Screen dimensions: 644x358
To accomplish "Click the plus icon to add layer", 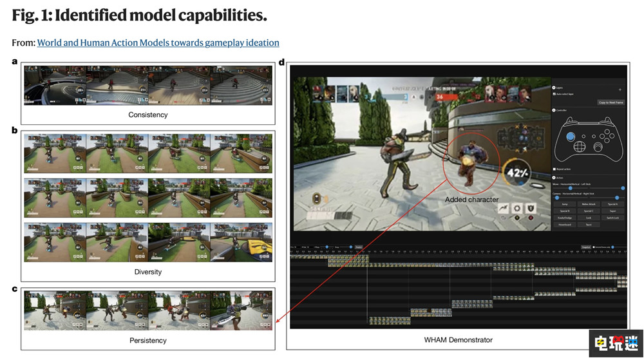I will [x=621, y=90].
